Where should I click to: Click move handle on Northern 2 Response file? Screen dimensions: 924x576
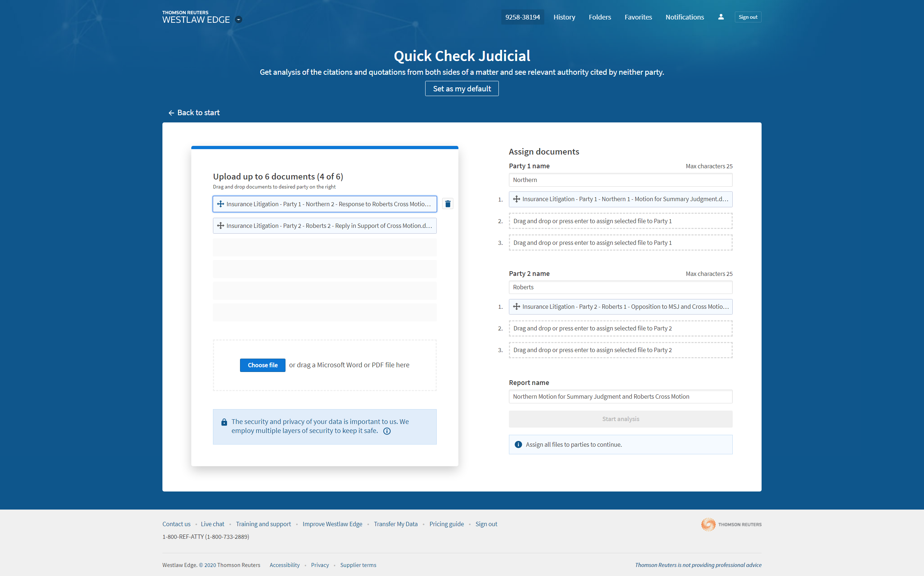point(221,204)
